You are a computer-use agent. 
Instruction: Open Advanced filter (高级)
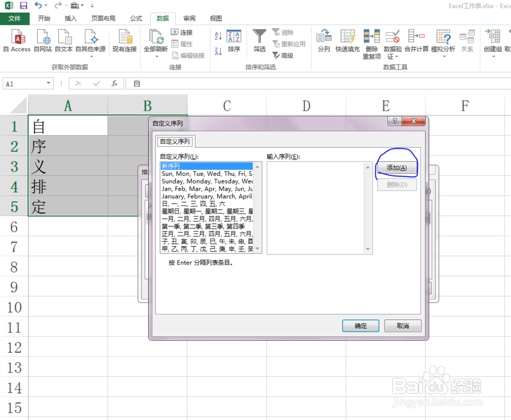pos(283,55)
